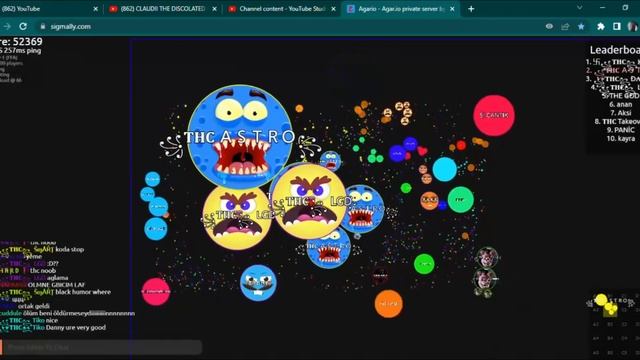Click the red heart-shaped cell

tap(422, 151)
